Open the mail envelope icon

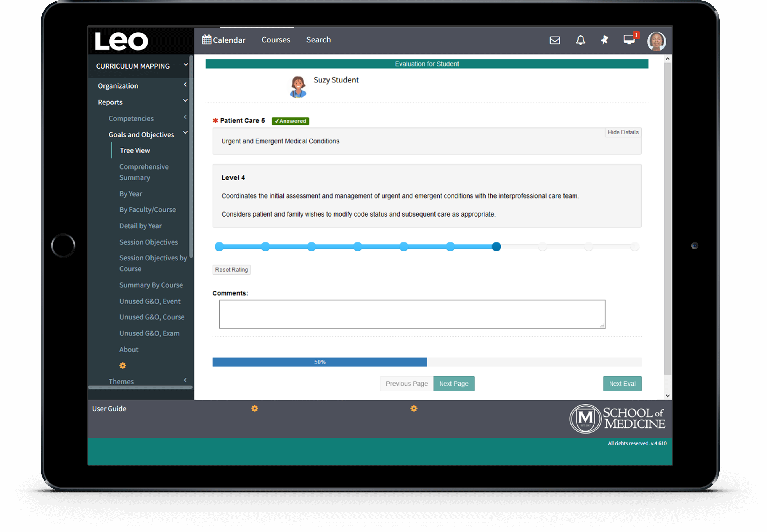tap(554, 40)
